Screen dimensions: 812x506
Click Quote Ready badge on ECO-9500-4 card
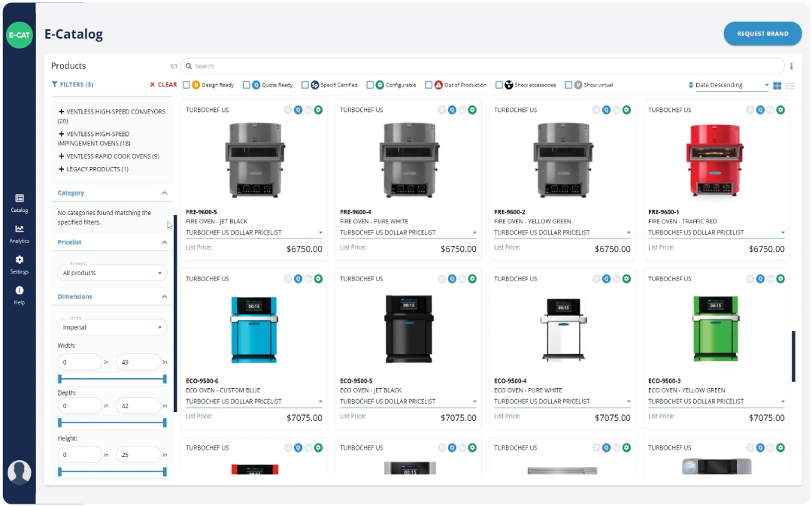[x=607, y=279]
